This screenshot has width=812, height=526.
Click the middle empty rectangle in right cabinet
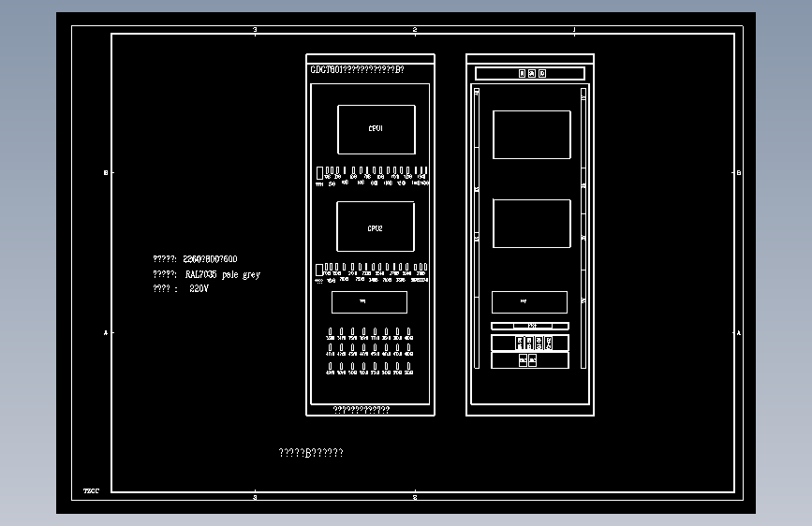click(x=532, y=224)
